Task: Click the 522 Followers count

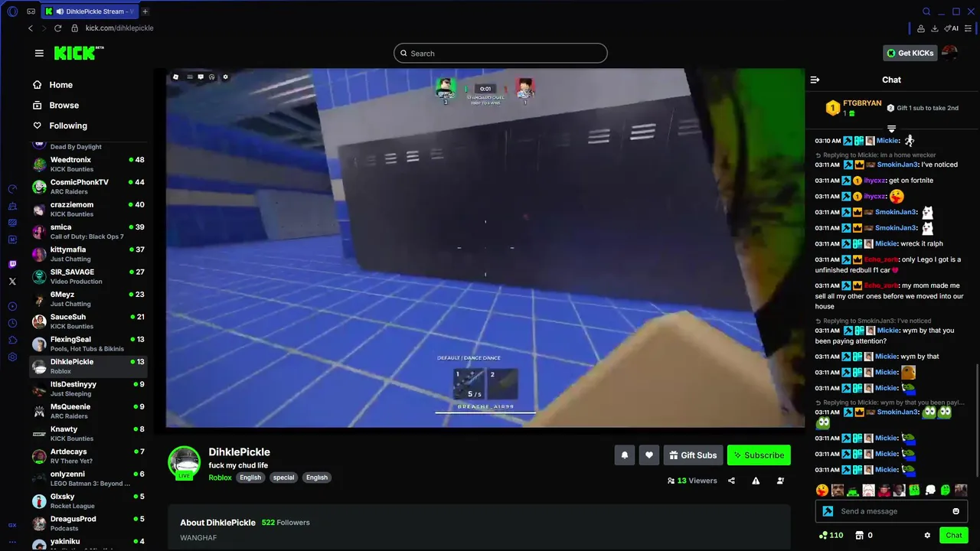Action: (x=286, y=523)
